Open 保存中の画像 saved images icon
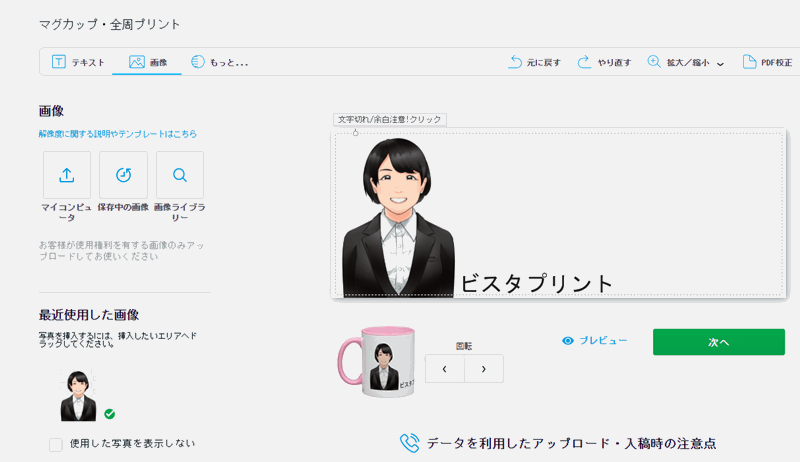This screenshot has width=800, height=462. (123, 175)
